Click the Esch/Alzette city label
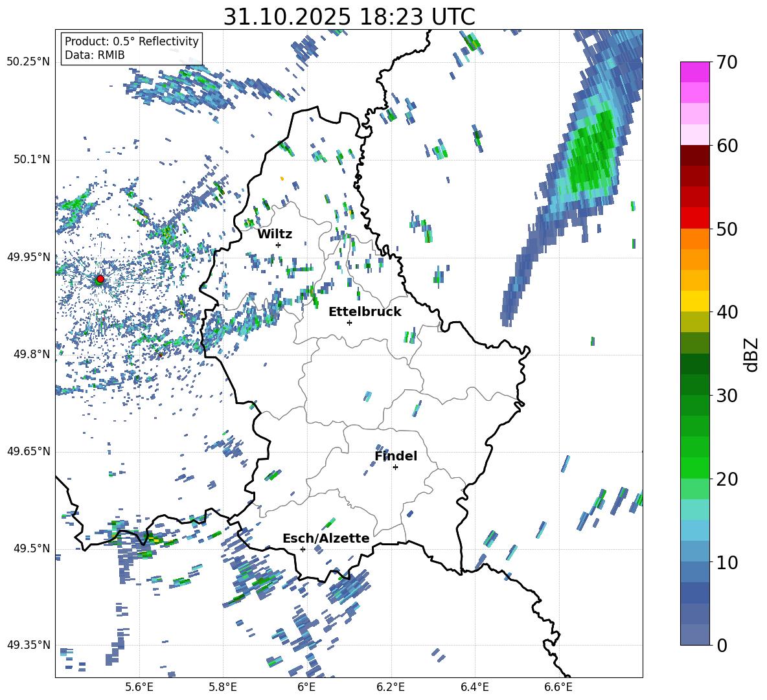Viewport: 767px width, 700px height. pyautogui.click(x=326, y=539)
